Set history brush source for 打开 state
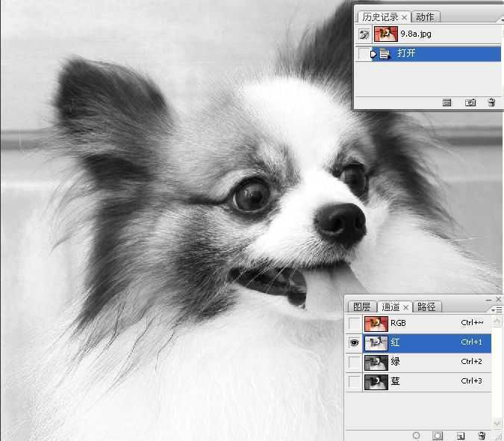 (x=364, y=54)
